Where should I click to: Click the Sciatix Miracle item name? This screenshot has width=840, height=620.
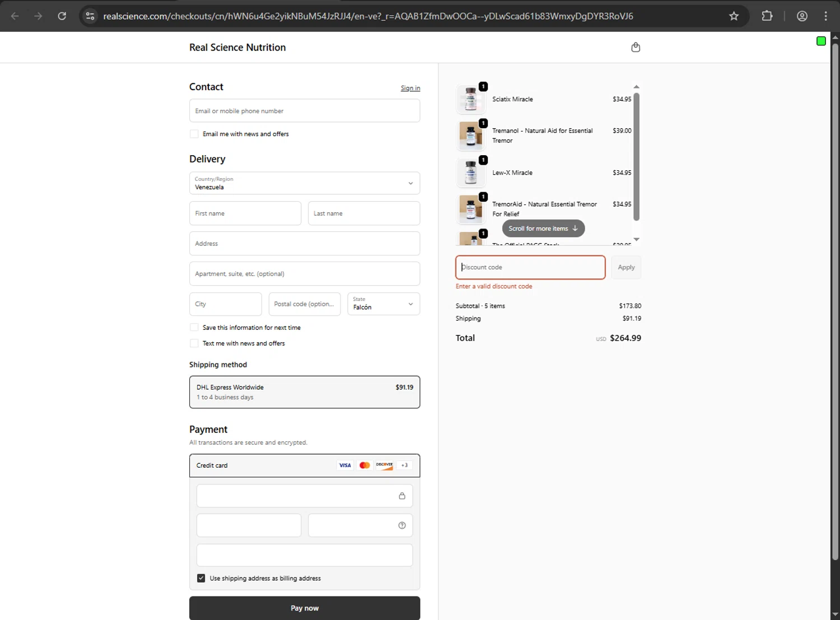512,99
